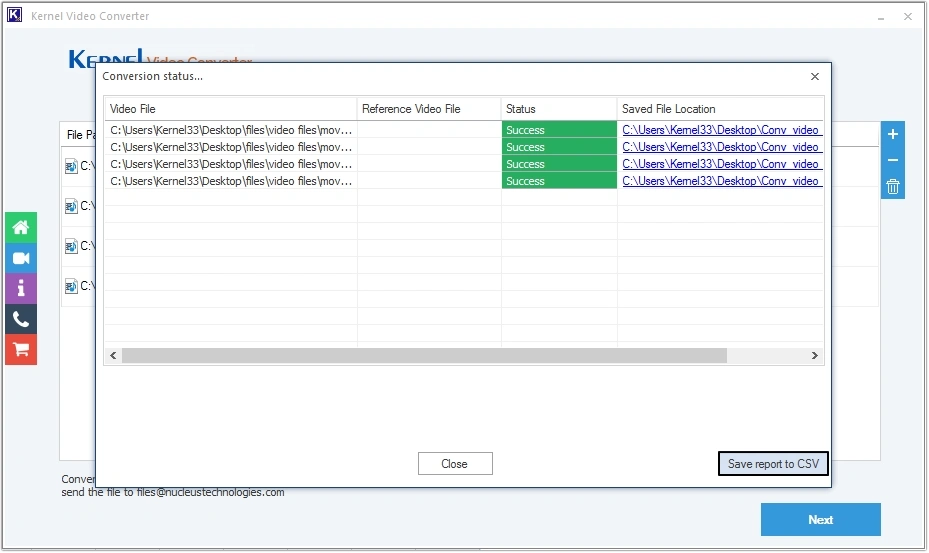The image size is (929, 553).
Task: Click the minus remove file icon
Action: [x=893, y=161]
